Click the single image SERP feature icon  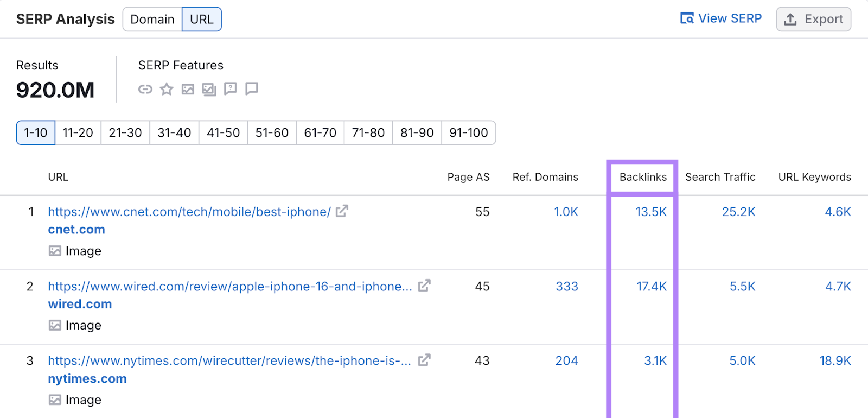tap(188, 89)
